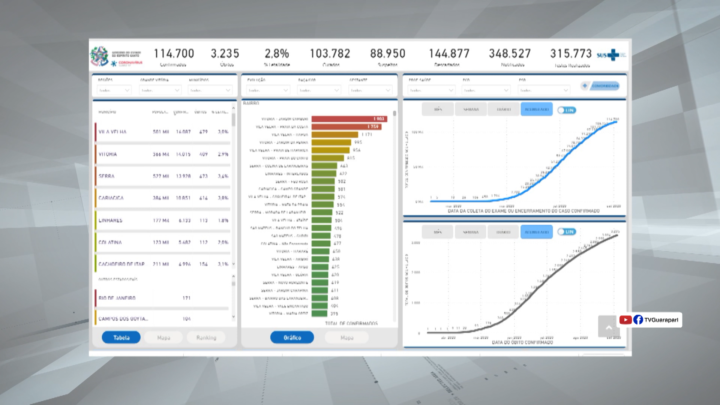This screenshot has height=405, width=720.
Task: Click the 3.235 deaths figure
Action: [x=225, y=54]
